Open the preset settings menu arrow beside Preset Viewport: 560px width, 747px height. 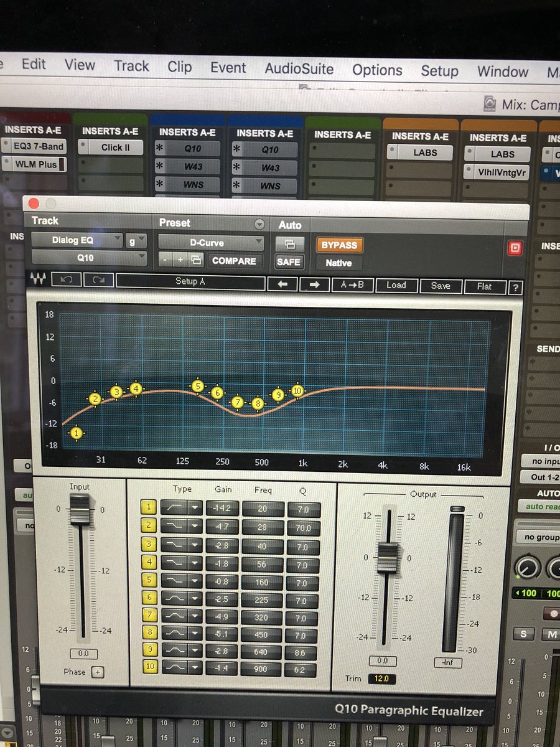(259, 225)
